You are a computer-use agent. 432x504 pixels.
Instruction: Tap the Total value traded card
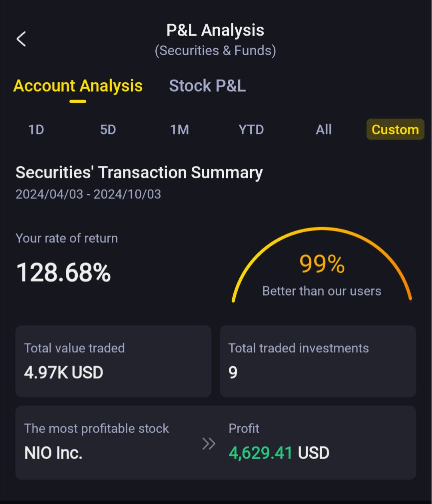(x=113, y=361)
